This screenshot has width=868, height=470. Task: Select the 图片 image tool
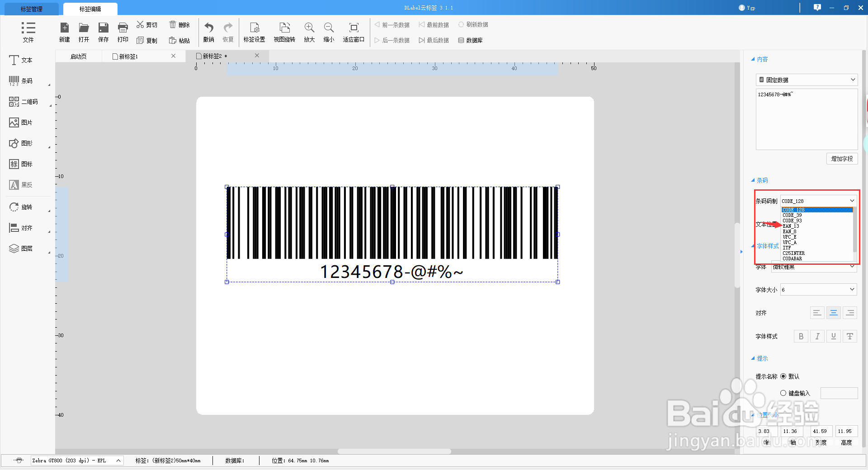pos(21,122)
